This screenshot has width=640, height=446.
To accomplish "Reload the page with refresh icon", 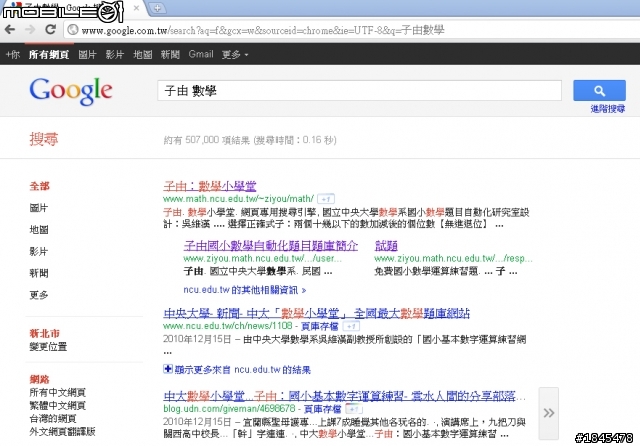I will (50, 29).
